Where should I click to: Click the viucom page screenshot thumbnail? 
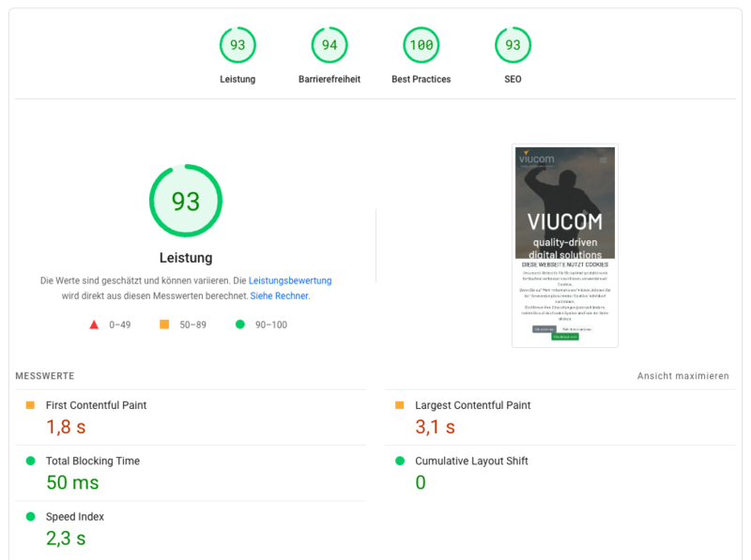pyautogui.click(x=564, y=246)
